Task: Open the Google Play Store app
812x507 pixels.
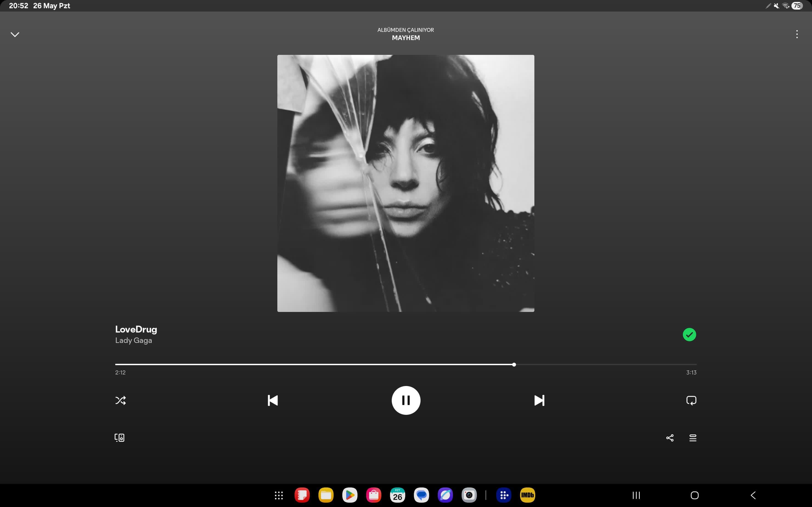Action: point(350,495)
